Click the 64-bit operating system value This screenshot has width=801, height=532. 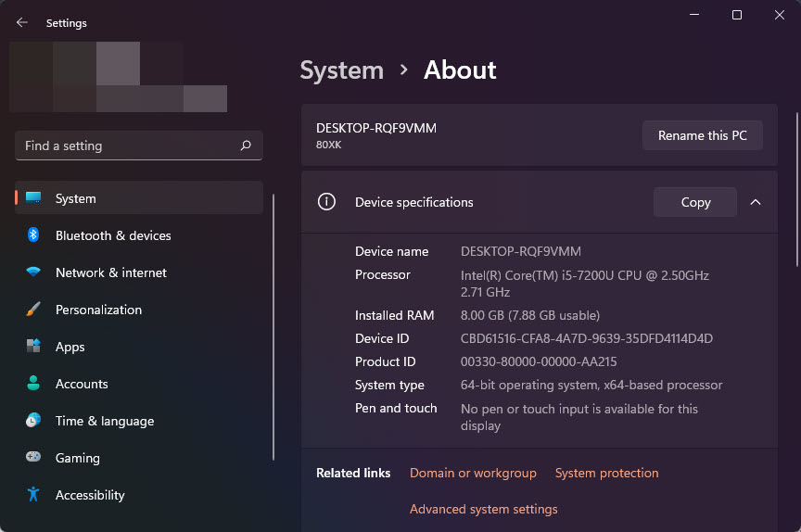[x=591, y=385]
